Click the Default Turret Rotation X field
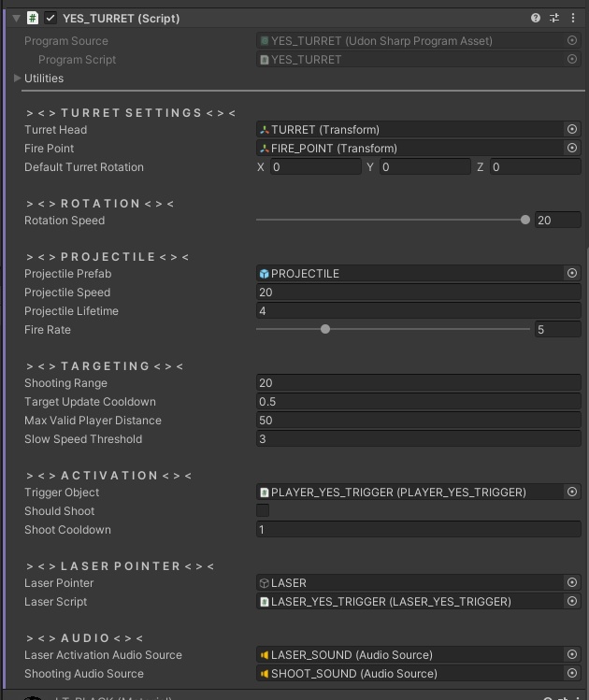The width and height of the screenshot is (589, 700). click(315, 167)
